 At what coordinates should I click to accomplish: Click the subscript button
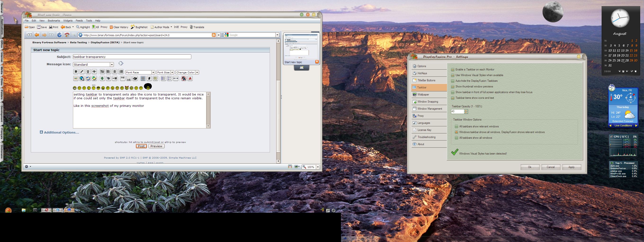click(129, 79)
